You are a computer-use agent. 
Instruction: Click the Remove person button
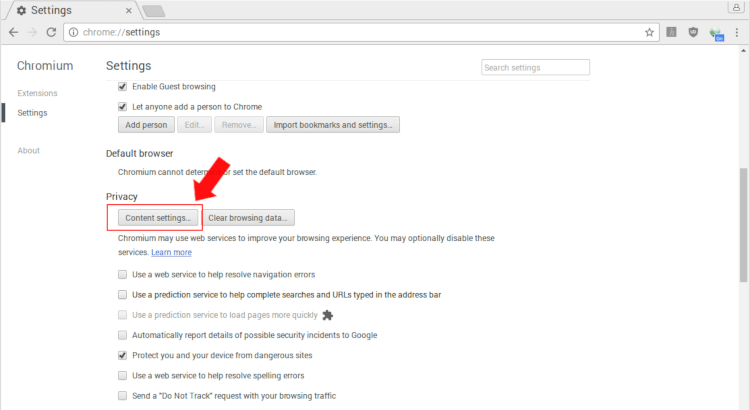pyautogui.click(x=239, y=125)
